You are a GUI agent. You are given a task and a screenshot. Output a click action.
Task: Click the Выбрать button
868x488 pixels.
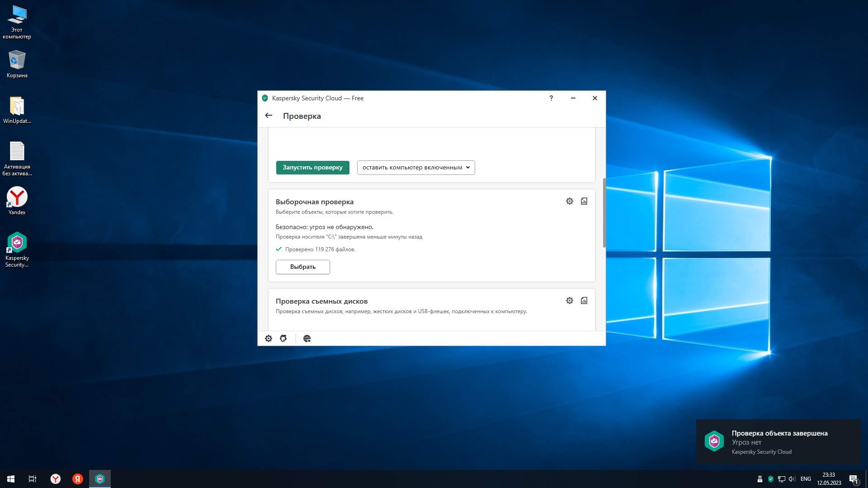coord(302,267)
